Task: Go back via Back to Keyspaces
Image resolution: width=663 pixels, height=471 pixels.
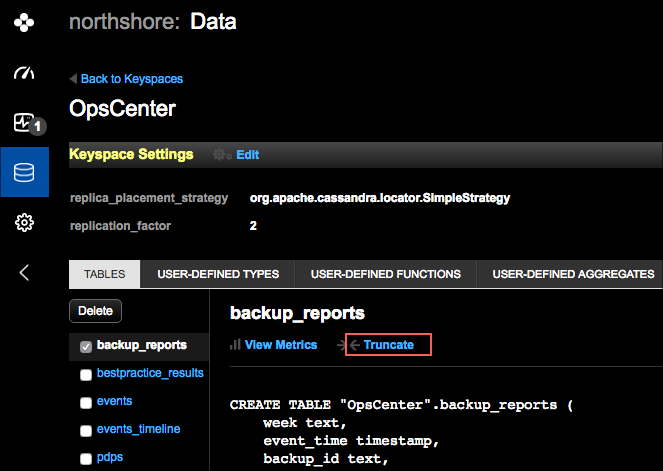Action: click(x=131, y=79)
